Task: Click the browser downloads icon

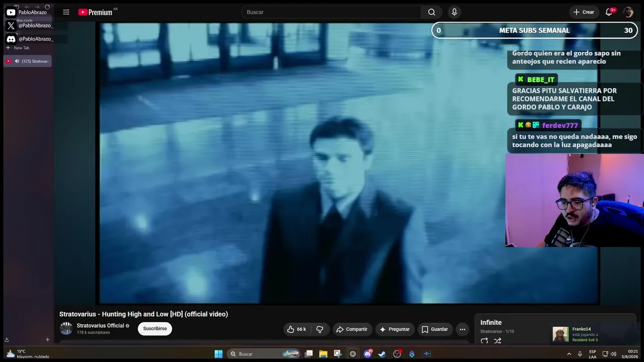Action: (7, 340)
